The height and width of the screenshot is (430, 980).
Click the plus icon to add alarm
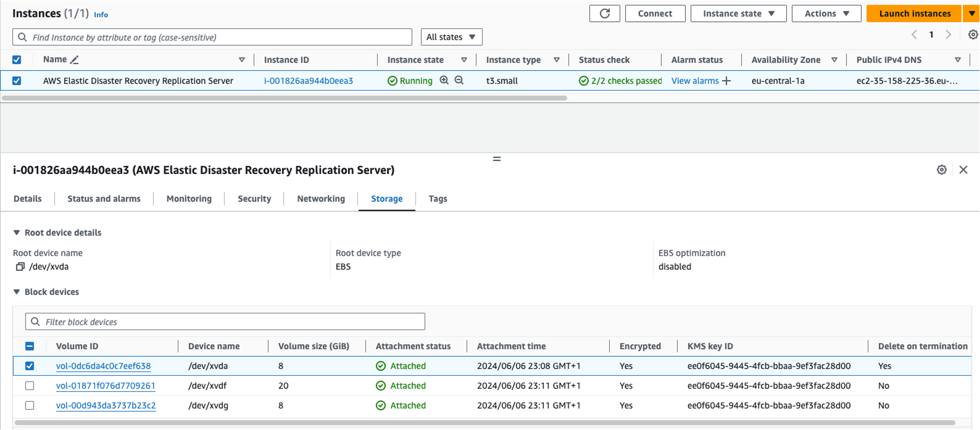pyautogui.click(x=727, y=81)
